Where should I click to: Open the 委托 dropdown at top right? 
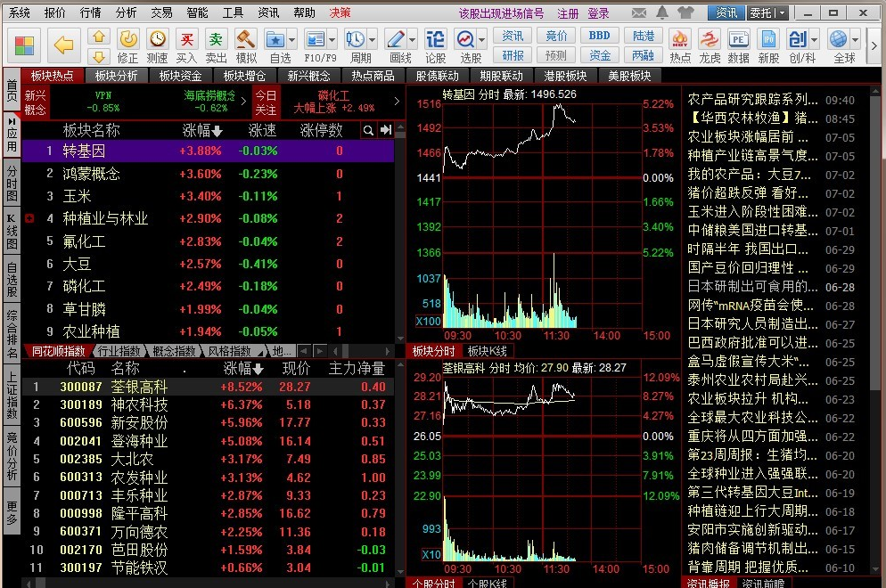click(x=781, y=12)
